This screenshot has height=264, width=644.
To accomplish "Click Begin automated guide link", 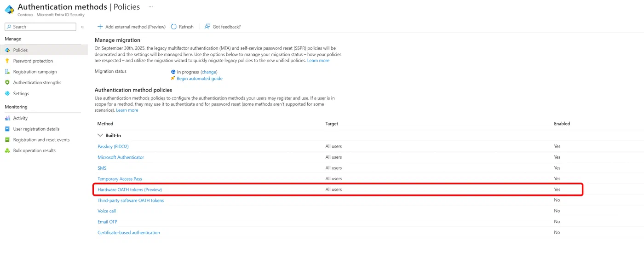I will [200, 79].
